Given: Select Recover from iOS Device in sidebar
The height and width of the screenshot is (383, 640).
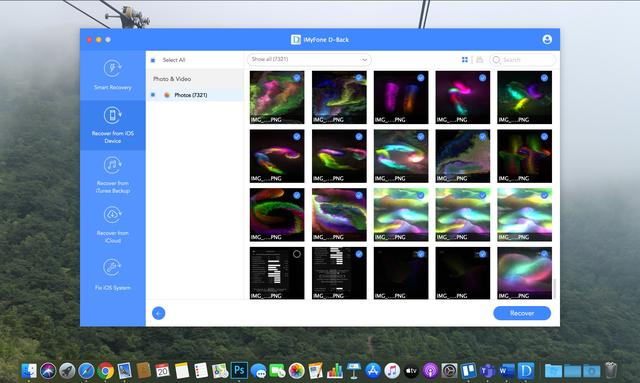Looking at the screenshot, I should [x=113, y=125].
